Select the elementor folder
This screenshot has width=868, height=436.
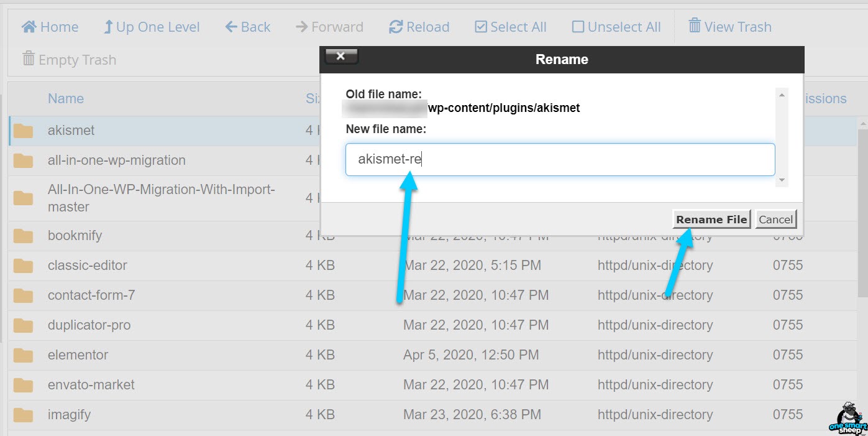433,355
